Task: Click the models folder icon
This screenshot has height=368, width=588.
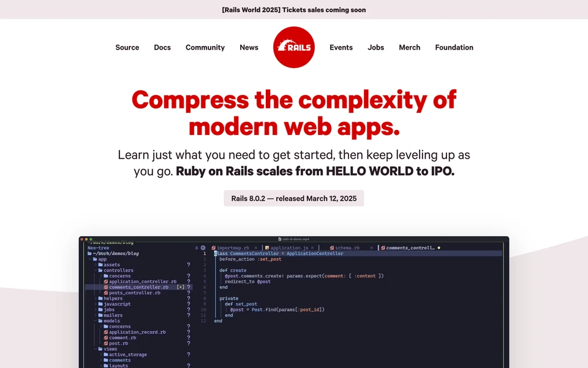Action: 100,321
